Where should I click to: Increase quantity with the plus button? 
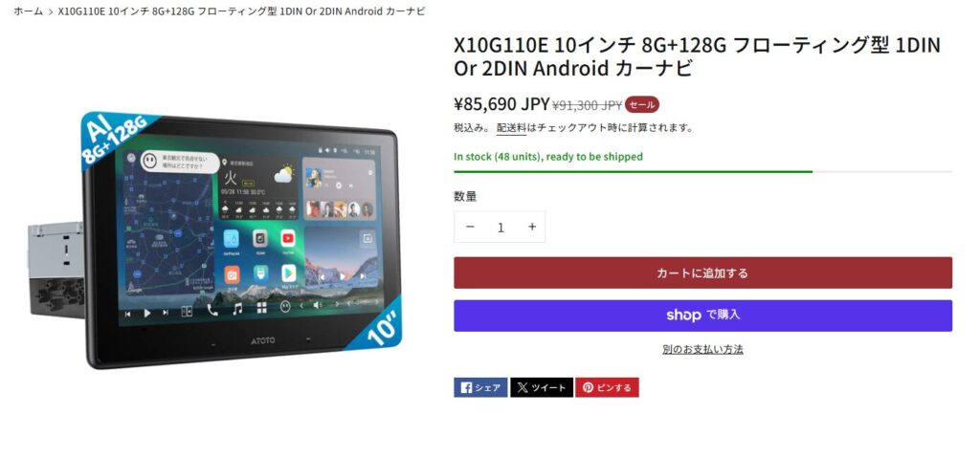532,227
